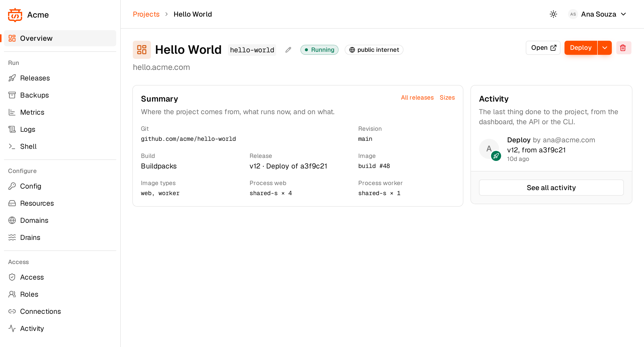Click the 'shared-s × 1' process worker value
Viewport: 644px width, 347px height.
pyautogui.click(x=379, y=193)
